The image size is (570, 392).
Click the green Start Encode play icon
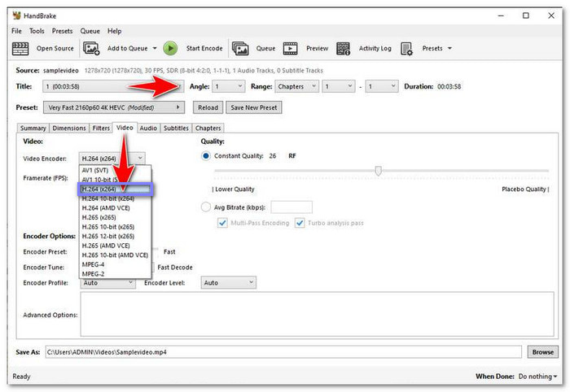click(x=170, y=48)
